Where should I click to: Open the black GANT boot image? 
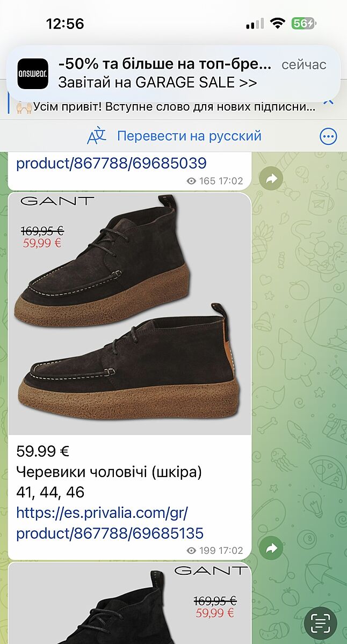(129, 603)
